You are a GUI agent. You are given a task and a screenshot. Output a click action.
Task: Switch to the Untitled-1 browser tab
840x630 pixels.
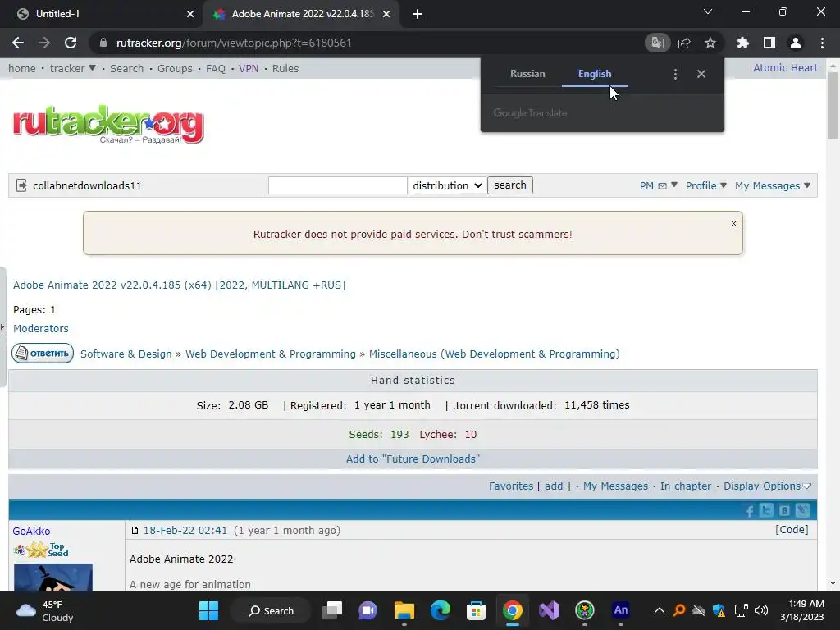pos(102,14)
